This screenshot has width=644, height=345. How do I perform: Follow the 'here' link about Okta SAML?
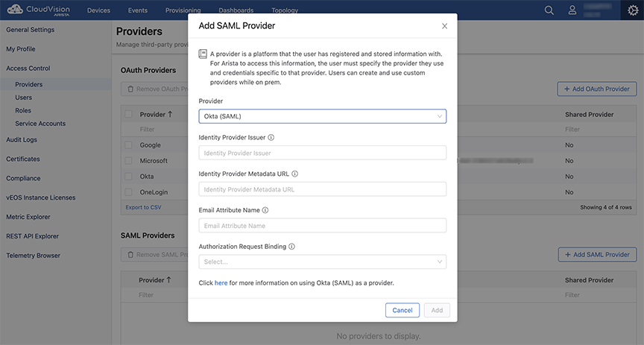tap(221, 283)
